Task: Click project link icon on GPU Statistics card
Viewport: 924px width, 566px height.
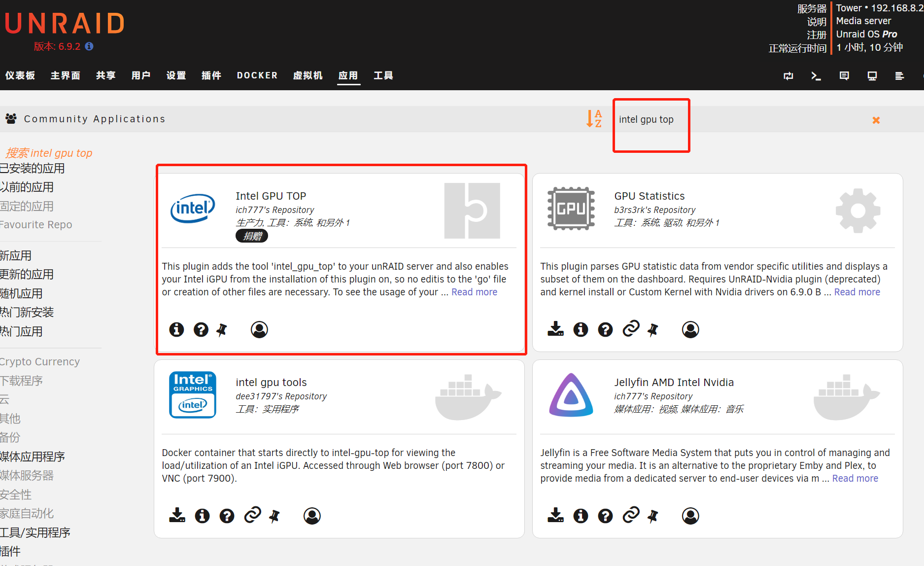Action: pyautogui.click(x=631, y=328)
